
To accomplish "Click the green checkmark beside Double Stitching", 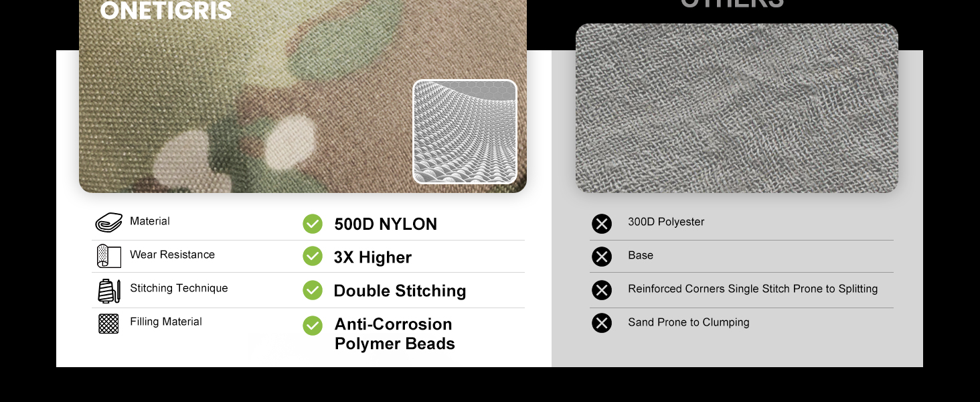I will click(x=313, y=289).
